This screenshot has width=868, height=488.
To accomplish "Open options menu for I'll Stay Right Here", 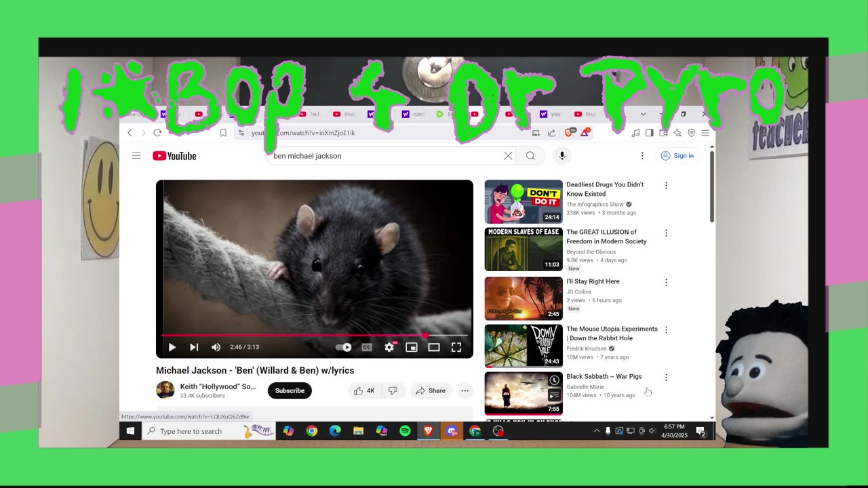I will [x=666, y=282].
